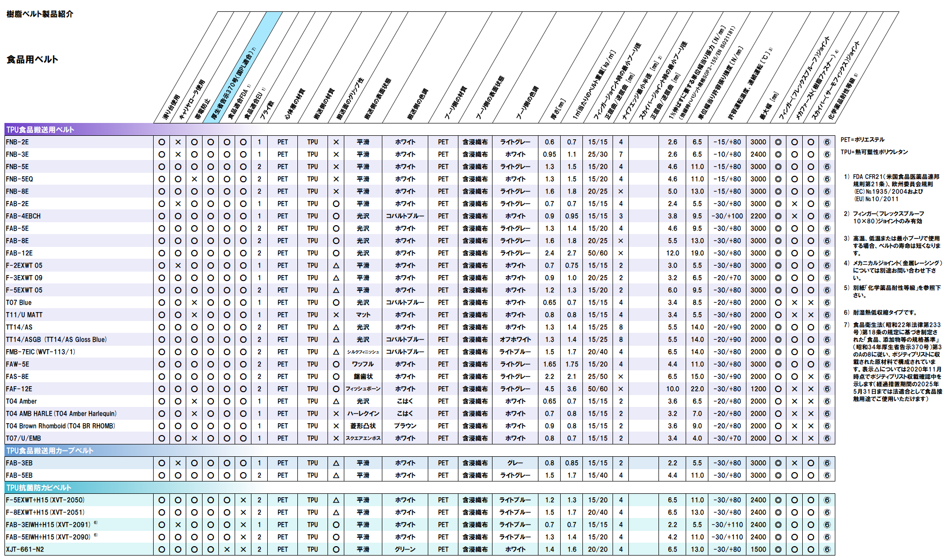
Task: Select the FAS-8E product name
Action: [17, 377]
